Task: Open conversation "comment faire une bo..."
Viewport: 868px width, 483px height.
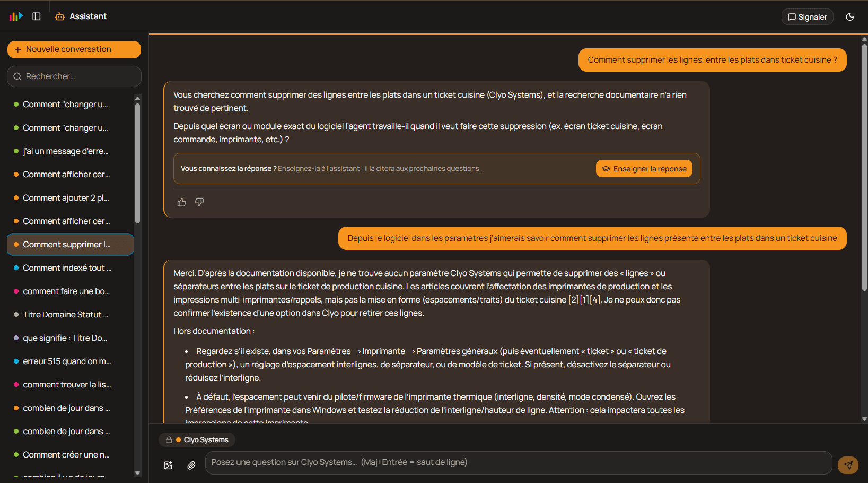Action: pyautogui.click(x=70, y=291)
